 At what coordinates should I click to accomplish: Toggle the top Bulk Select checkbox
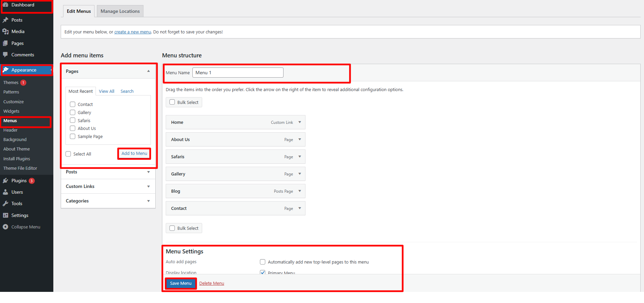pos(172,102)
